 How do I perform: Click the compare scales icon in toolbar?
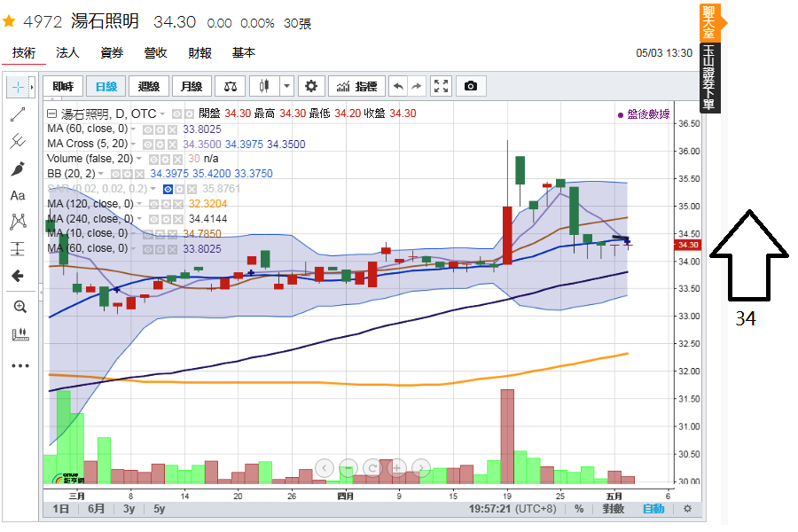pyautogui.click(x=230, y=86)
